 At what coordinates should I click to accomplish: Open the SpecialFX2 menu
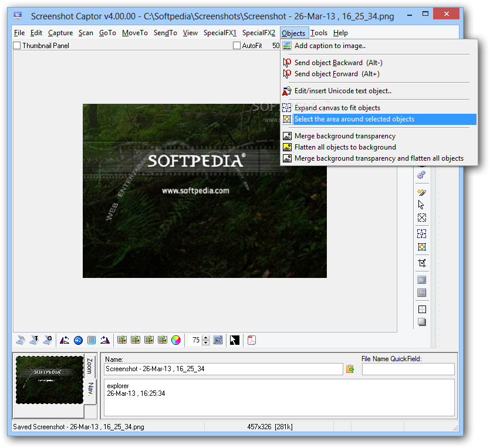pos(259,33)
